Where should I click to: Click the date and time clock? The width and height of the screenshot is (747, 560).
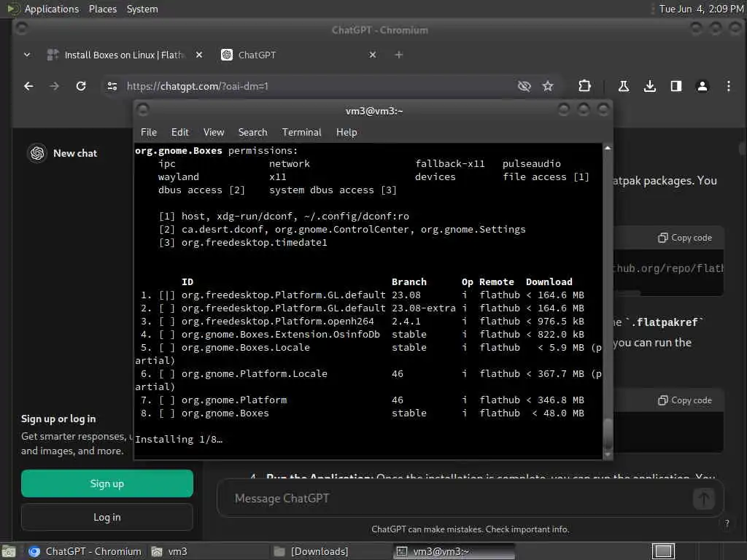point(701,9)
